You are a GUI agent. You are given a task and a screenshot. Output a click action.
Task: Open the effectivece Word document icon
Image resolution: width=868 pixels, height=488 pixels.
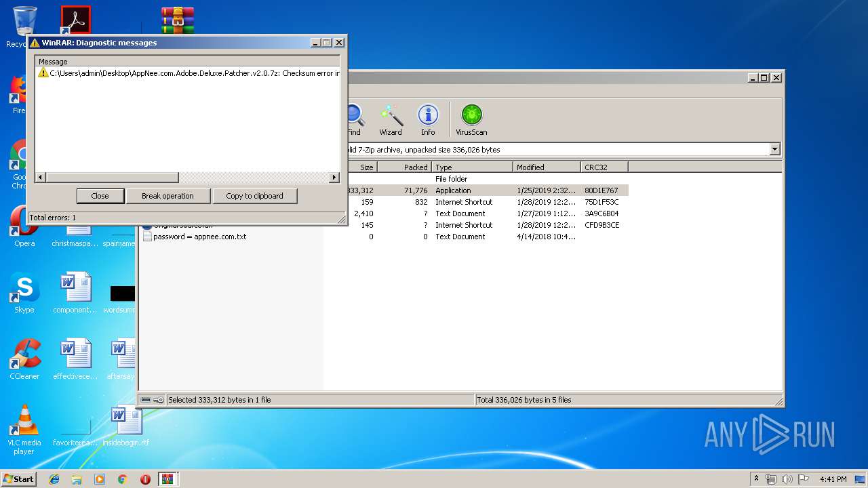[75, 360]
